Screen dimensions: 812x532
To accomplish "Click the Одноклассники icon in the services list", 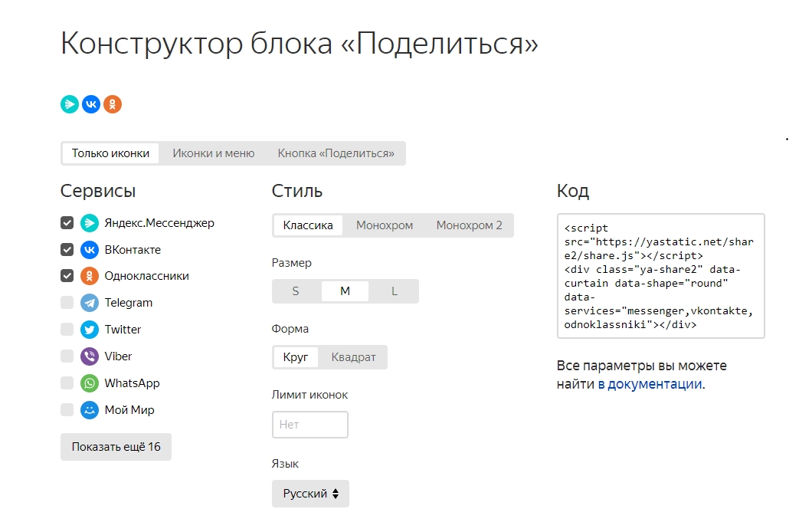I will tap(90, 276).
